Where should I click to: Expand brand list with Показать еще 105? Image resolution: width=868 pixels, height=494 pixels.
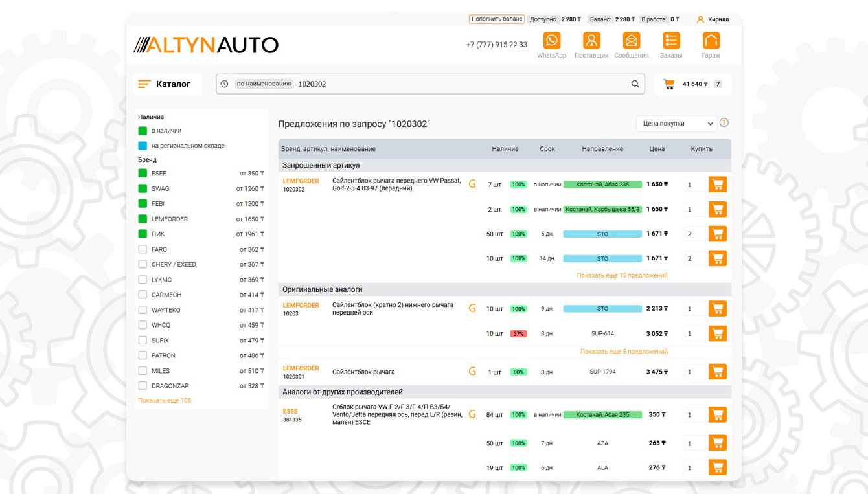click(165, 401)
